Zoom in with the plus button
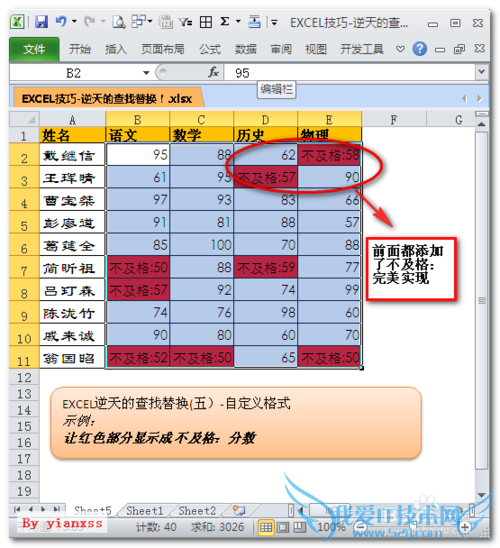Screen dimensions: 500x548 (465, 527)
